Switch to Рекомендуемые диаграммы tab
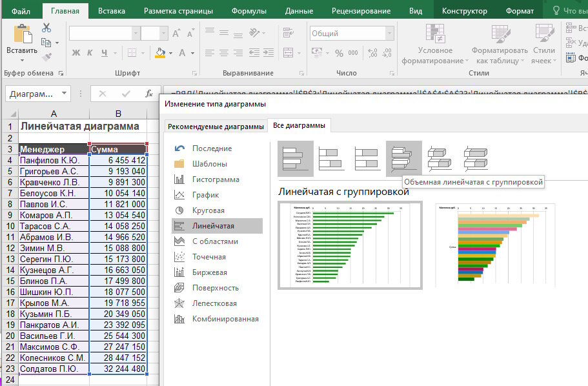 tap(216, 127)
